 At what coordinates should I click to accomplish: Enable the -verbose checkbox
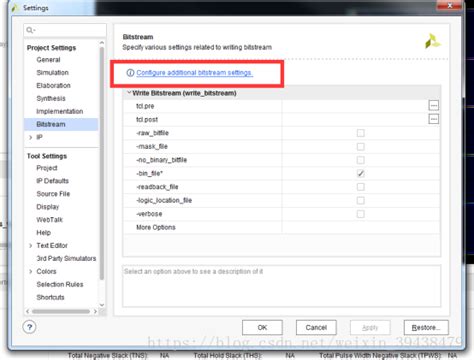coord(360,214)
